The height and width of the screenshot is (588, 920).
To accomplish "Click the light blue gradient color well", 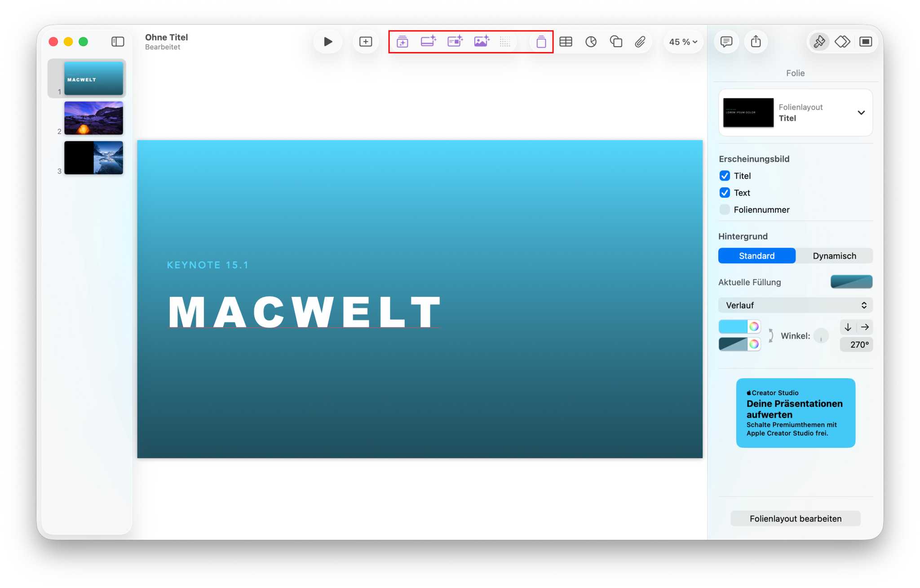I will [733, 327].
